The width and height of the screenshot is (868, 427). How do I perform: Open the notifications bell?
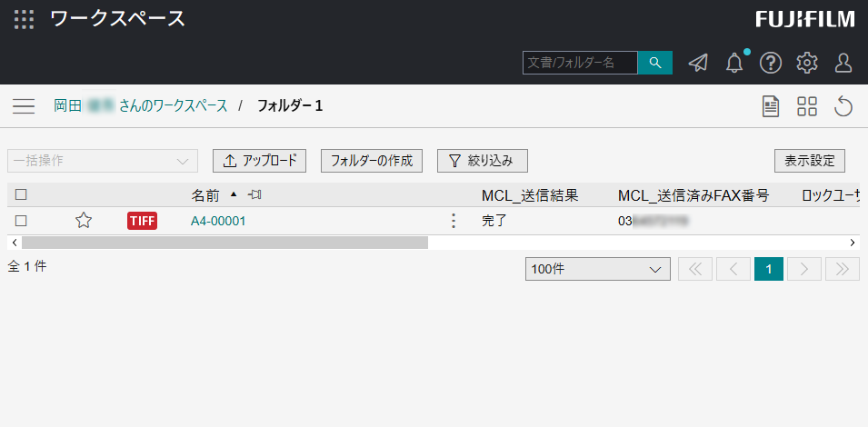coord(734,63)
